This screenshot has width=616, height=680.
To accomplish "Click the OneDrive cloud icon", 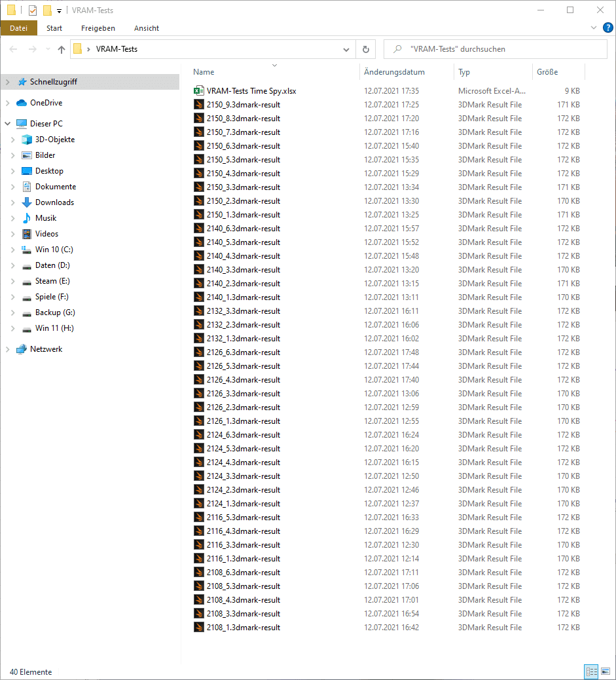I will coord(22,103).
